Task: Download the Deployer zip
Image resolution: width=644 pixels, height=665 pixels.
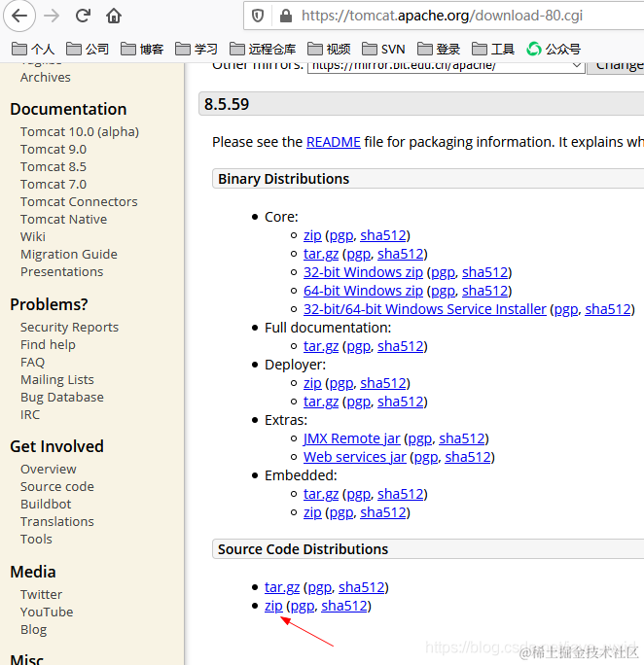Action: pyautogui.click(x=312, y=383)
